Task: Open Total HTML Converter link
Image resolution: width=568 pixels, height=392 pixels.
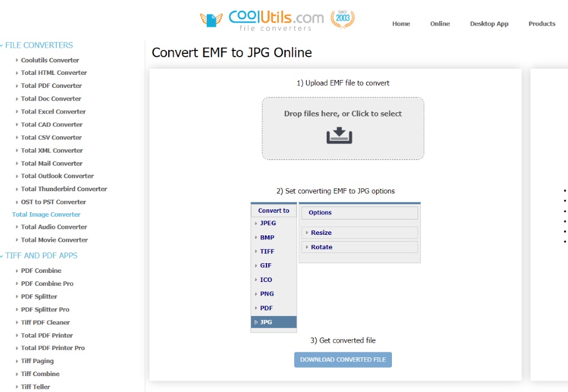Action: coord(53,73)
